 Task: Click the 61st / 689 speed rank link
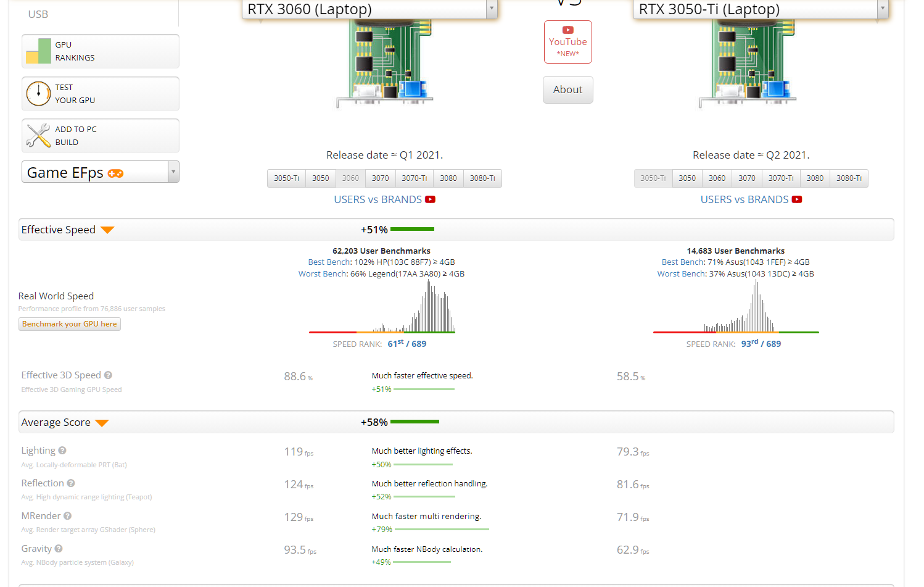[x=407, y=344]
